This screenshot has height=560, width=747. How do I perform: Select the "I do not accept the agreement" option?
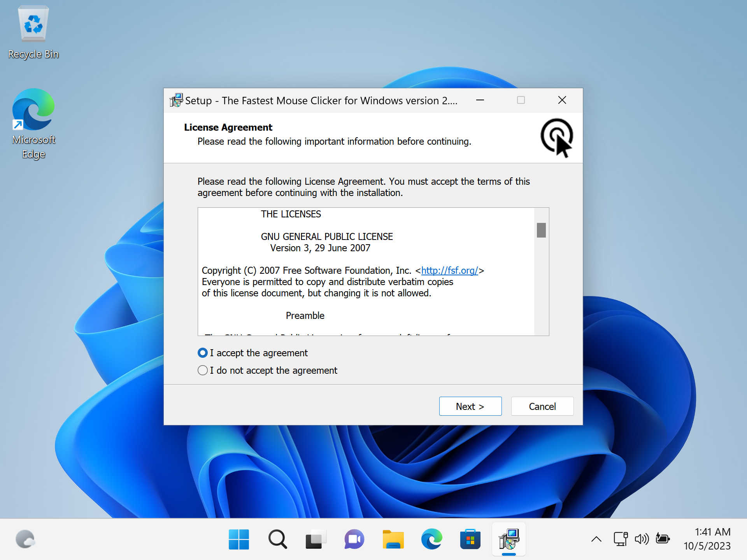pyautogui.click(x=202, y=370)
